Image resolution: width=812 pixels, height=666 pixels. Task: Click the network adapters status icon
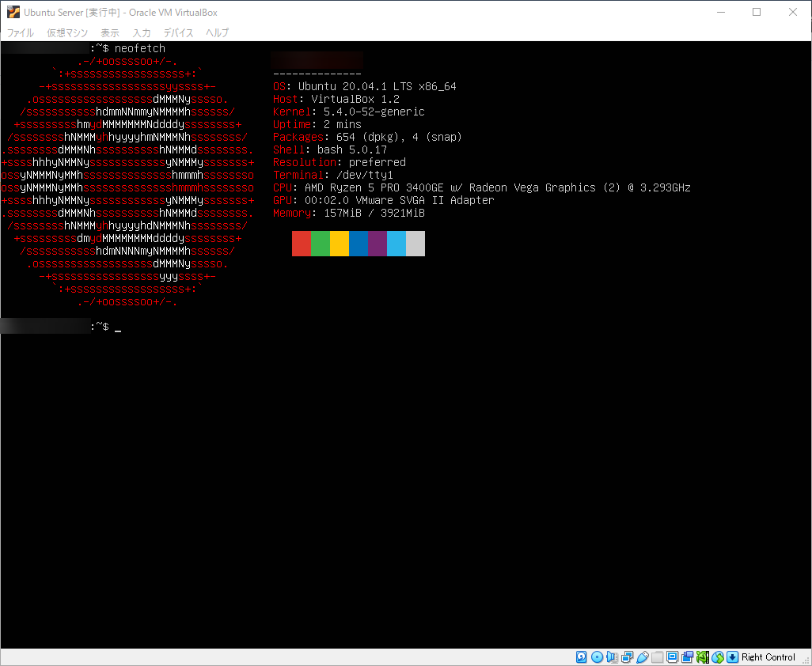tap(627, 657)
